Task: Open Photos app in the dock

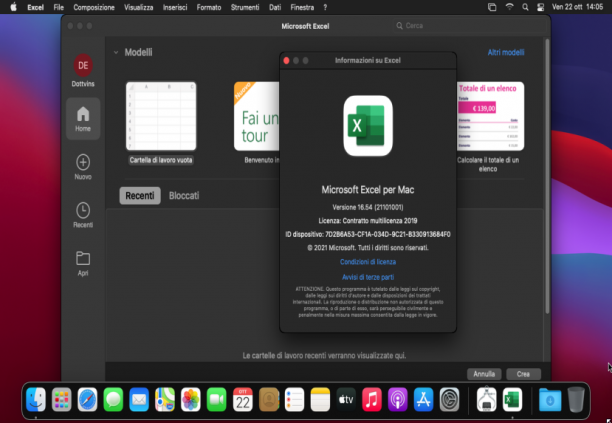Action: click(190, 399)
